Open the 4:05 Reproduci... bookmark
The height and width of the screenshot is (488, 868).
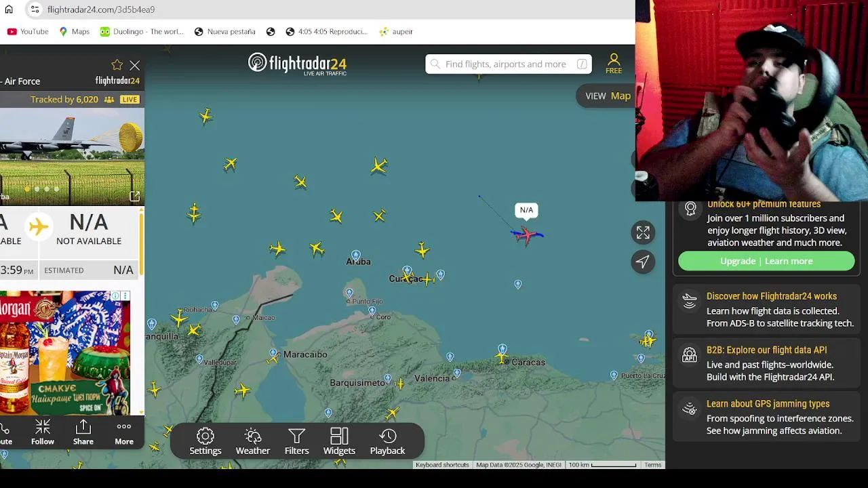coord(326,31)
